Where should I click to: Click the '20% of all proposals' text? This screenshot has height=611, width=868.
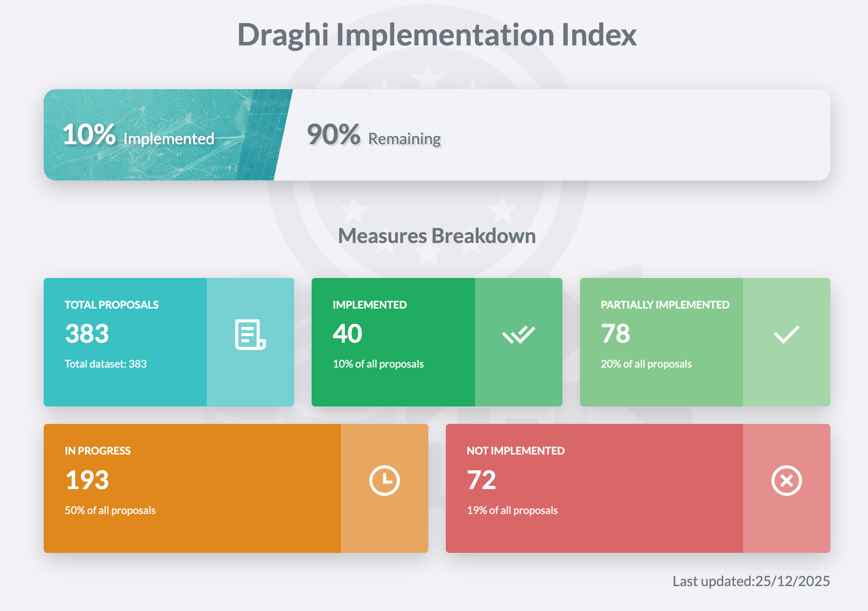[646, 364]
